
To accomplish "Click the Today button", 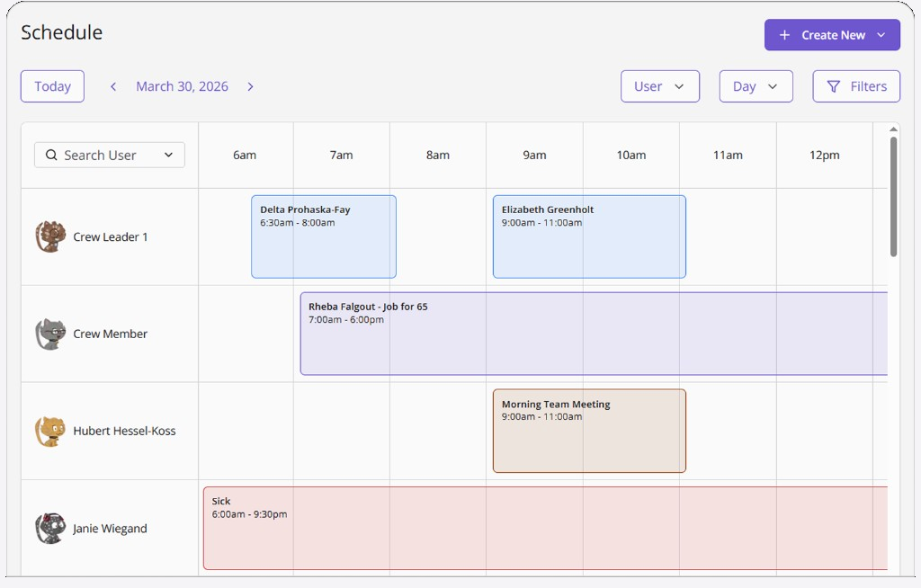I will [x=51, y=85].
